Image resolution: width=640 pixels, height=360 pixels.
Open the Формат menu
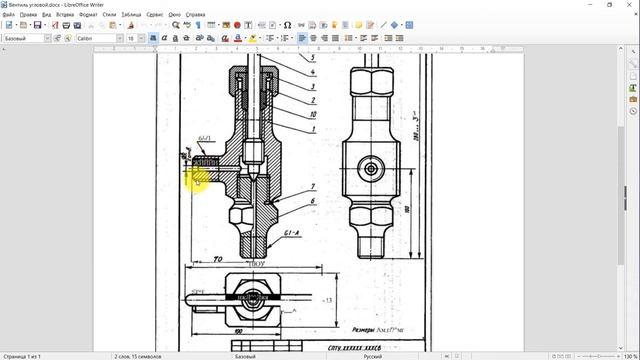click(88, 14)
